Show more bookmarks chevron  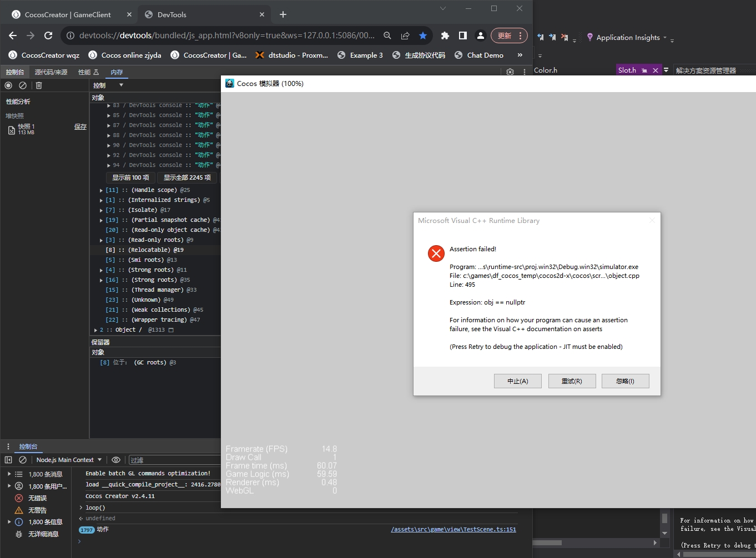pos(520,55)
